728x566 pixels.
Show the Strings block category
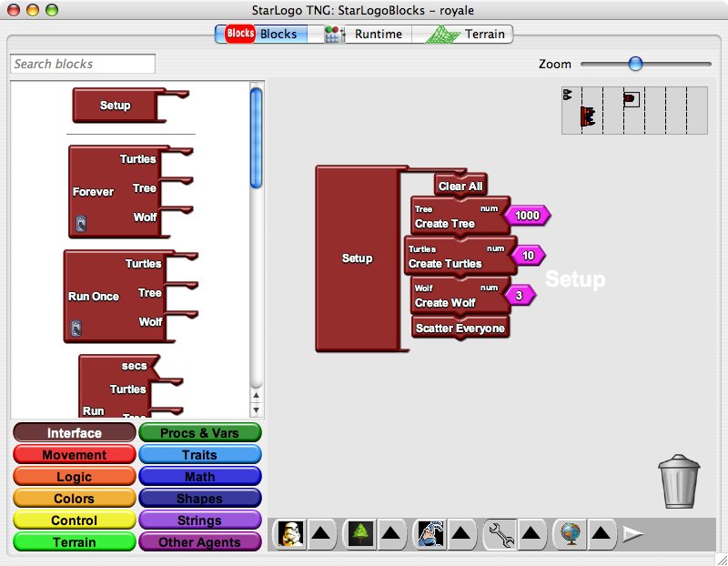coord(199,520)
